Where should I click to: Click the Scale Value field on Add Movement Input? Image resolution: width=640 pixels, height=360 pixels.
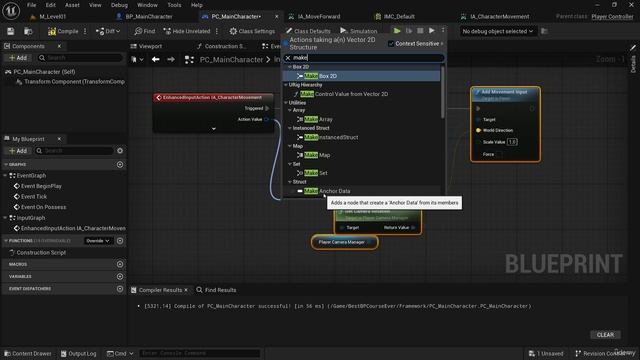click(x=512, y=142)
